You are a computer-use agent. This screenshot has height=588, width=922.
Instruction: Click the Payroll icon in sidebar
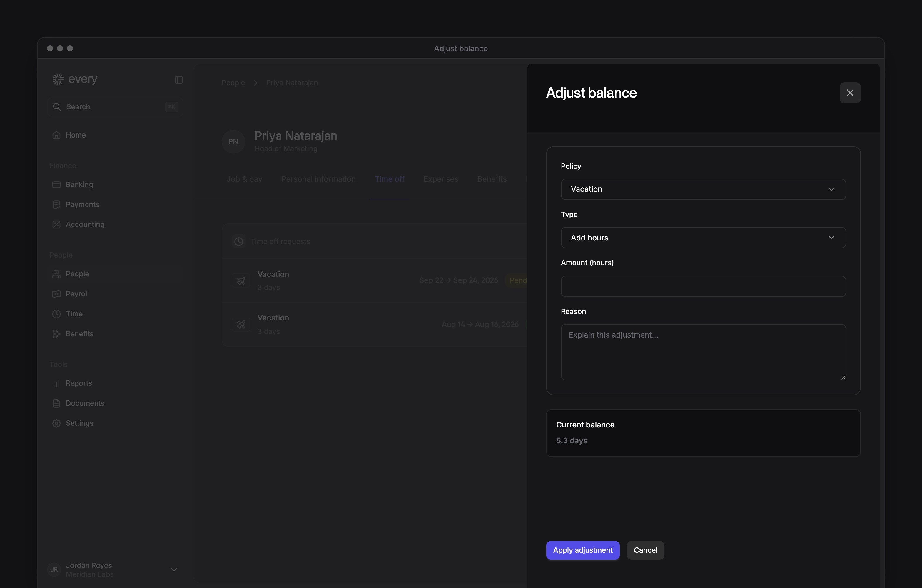point(56,294)
